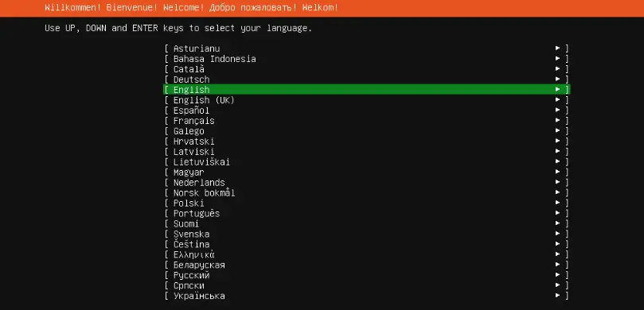This screenshot has height=310, width=644.
Task: Click the arrow on Magyar row
Action: click(557, 172)
